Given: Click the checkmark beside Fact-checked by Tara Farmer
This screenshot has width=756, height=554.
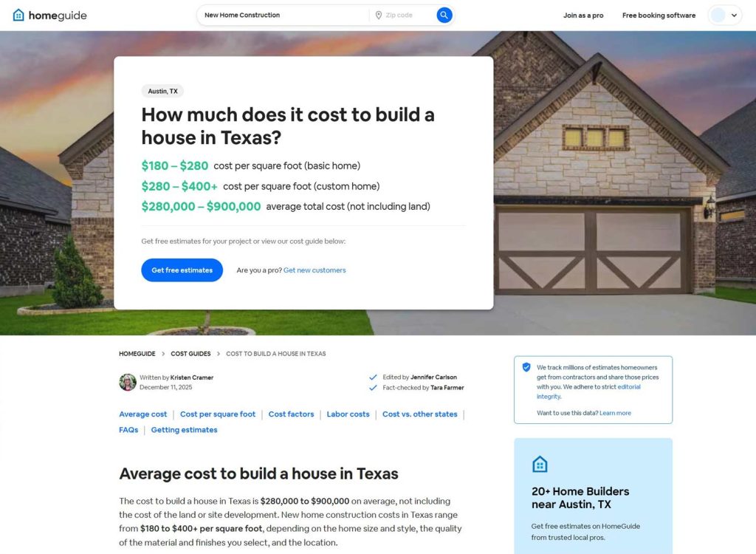Looking at the screenshot, I should (374, 388).
